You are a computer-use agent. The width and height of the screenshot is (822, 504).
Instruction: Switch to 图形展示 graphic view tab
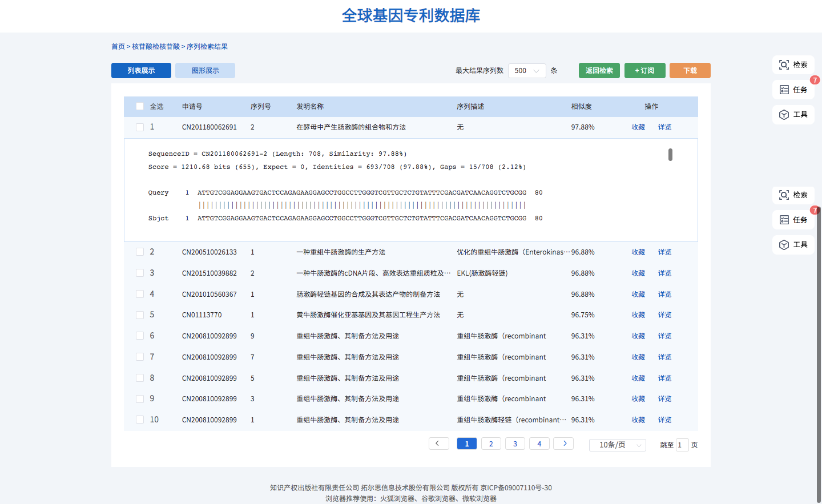[x=205, y=71]
